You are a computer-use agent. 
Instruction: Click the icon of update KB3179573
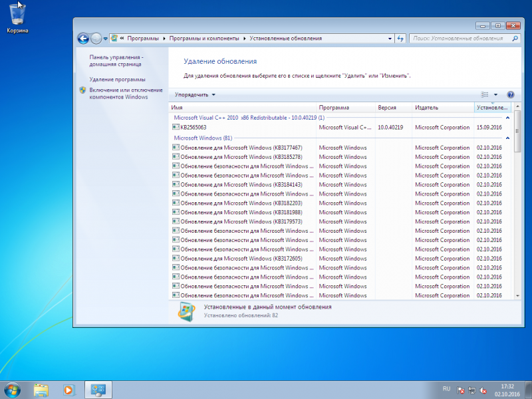[x=176, y=221]
